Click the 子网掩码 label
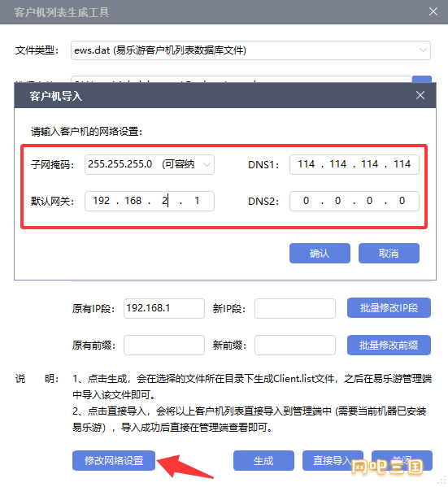 (52, 164)
